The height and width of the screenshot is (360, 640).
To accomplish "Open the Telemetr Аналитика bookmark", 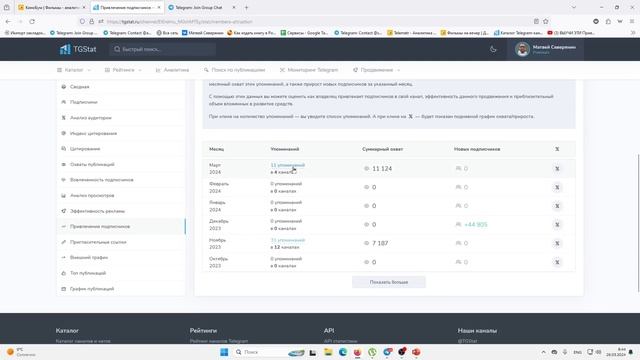I will 412,33.
